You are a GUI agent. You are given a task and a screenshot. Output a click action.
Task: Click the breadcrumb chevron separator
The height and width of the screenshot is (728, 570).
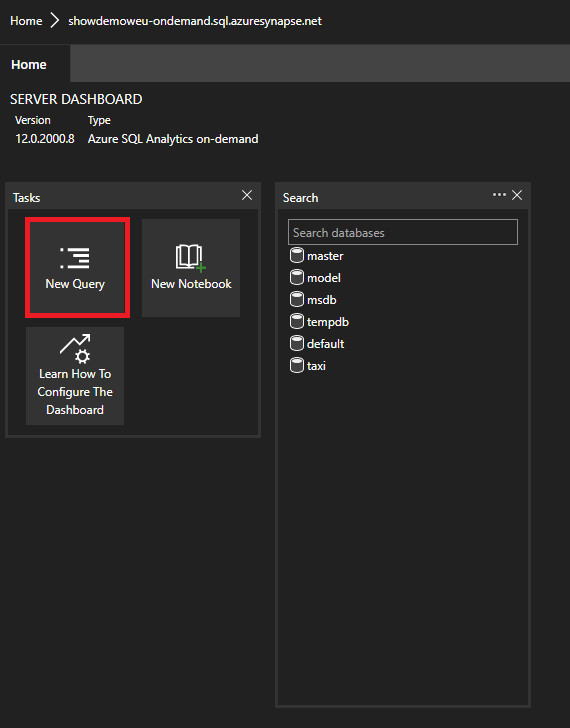tap(55, 20)
